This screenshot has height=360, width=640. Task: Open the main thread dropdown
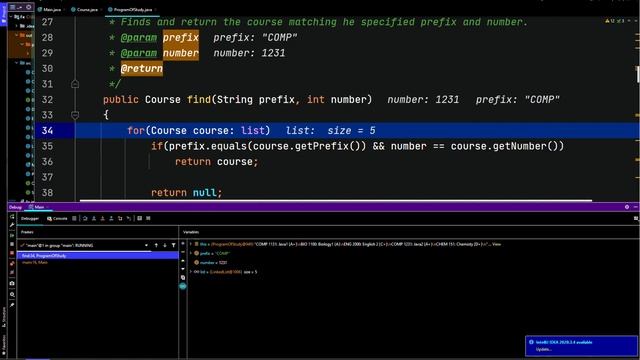coord(146,245)
